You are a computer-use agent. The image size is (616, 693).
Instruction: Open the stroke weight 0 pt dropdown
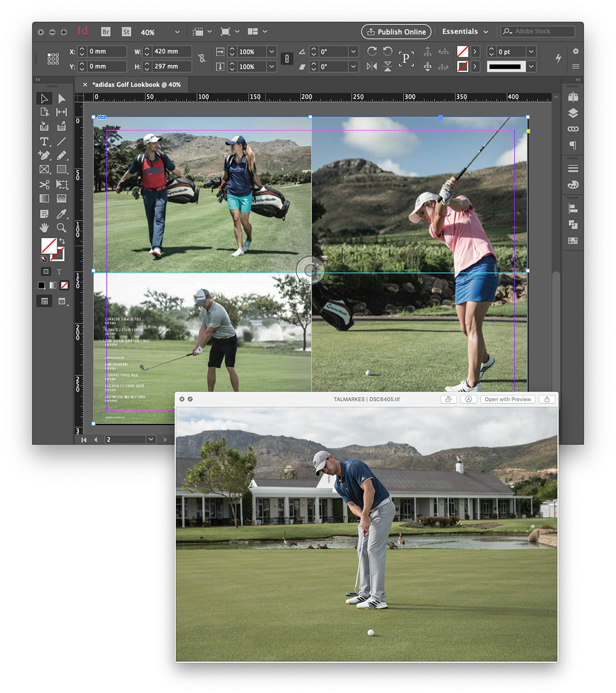[531, 51]
